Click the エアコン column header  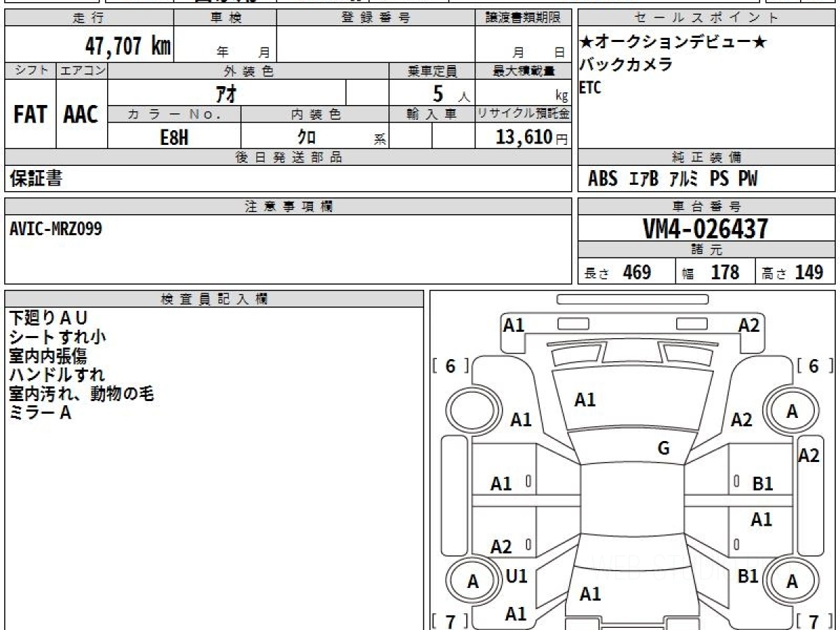pos(82,71)
